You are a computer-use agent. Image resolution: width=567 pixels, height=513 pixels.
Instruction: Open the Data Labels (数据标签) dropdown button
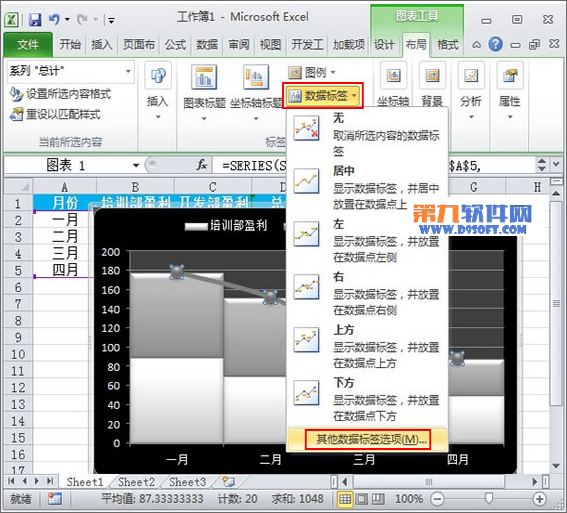click(x=323, y=96)
